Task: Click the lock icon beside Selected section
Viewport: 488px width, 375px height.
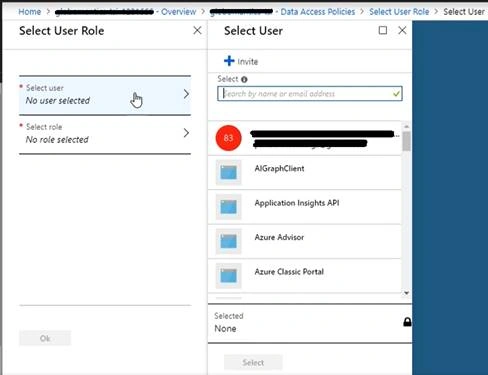Action: point(407,322)
